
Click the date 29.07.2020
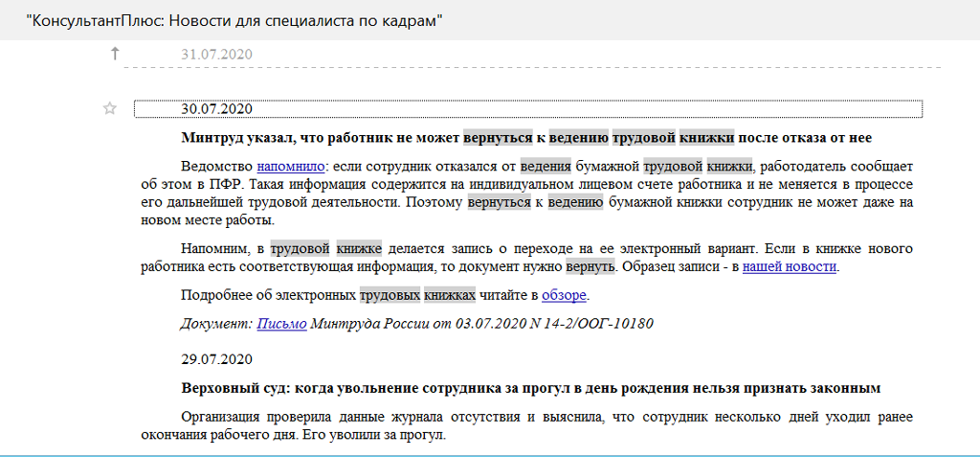pyautogui.click(x=217, y=359)
